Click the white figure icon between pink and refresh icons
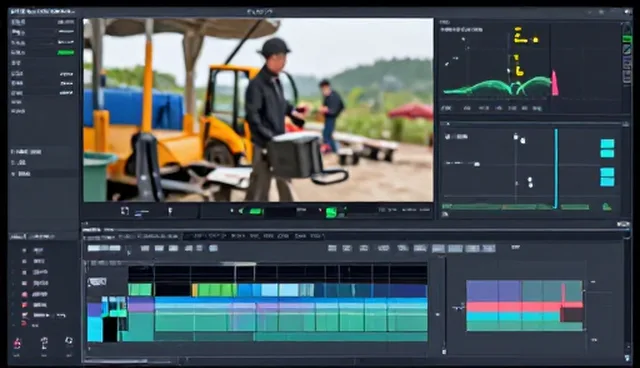 44,343
